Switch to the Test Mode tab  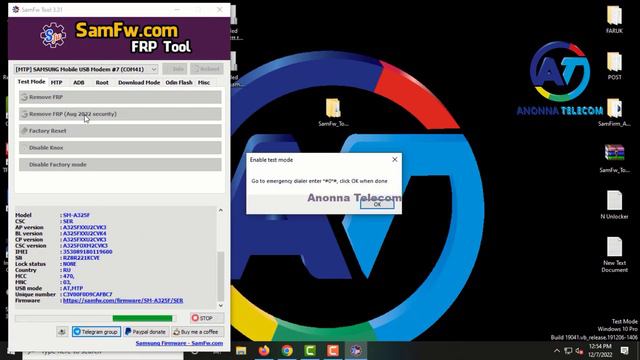pyautogui.click(x=31, y=82)
